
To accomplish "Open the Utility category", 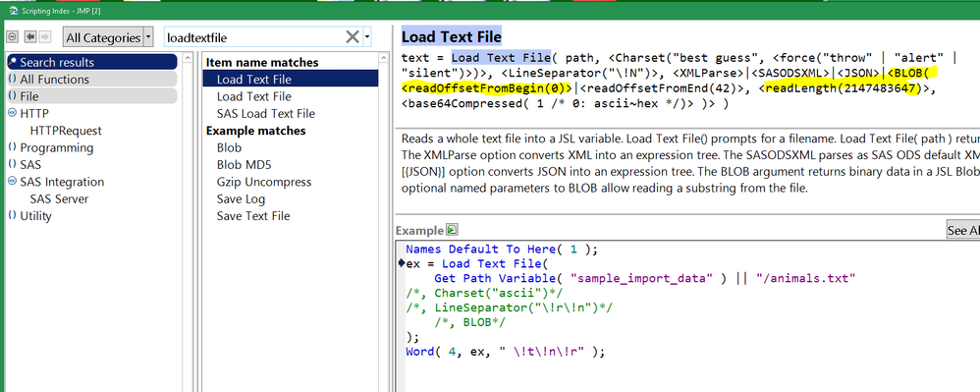I will (x=35, y=216).
